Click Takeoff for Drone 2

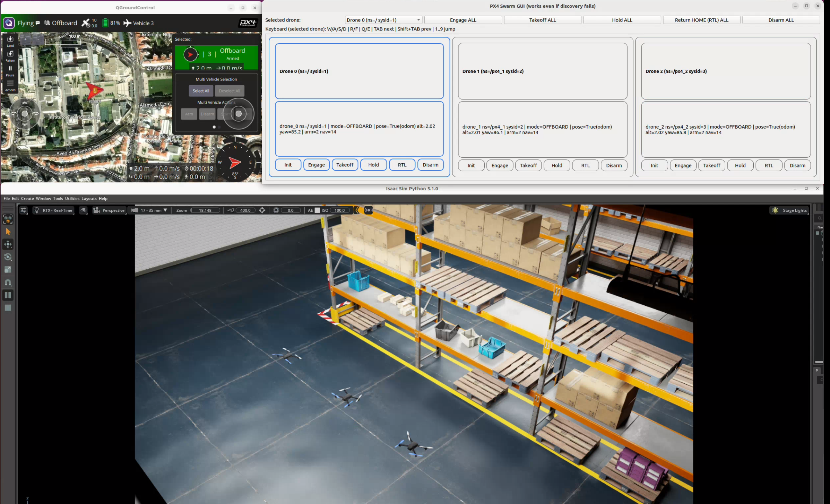coord(712,166)
